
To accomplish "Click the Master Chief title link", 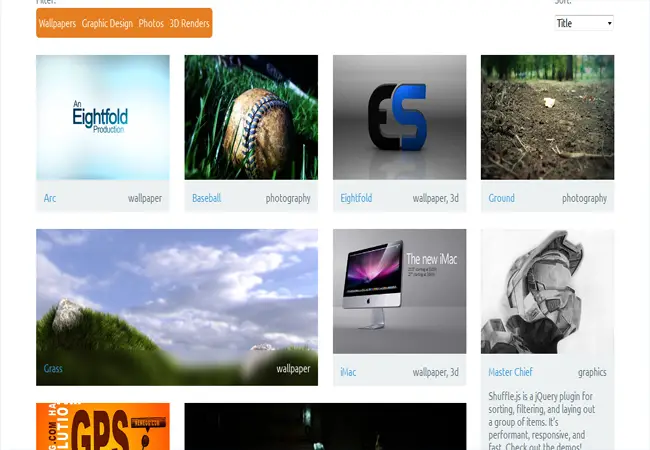I will point(510,372).
